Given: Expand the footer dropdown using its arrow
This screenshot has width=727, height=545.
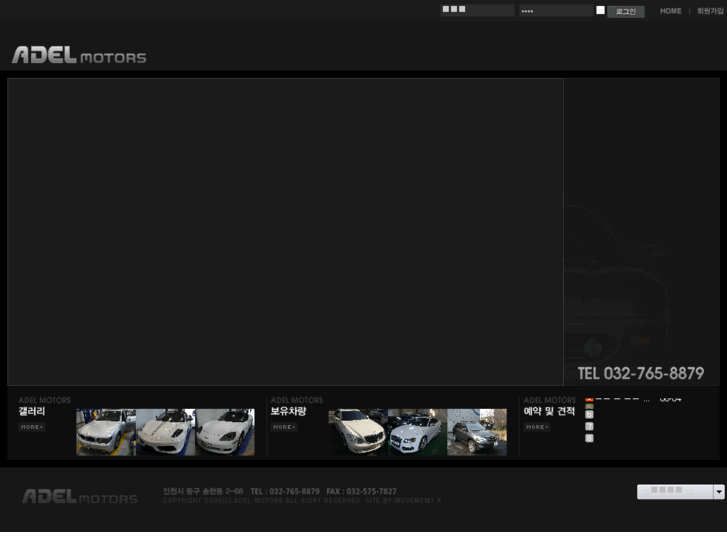Looking at the screenshot, I should point(718,492).
